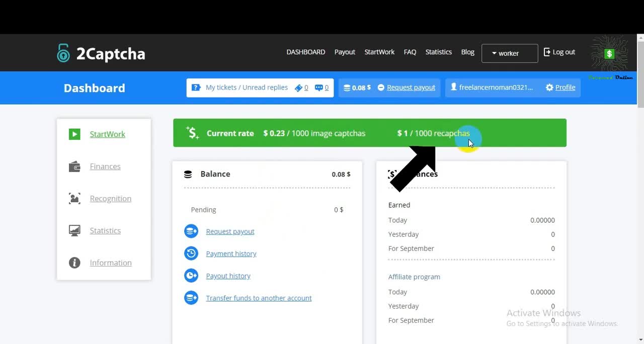
Task: Click the freelancernoman0321 username
Action: [x=496, y=88]
